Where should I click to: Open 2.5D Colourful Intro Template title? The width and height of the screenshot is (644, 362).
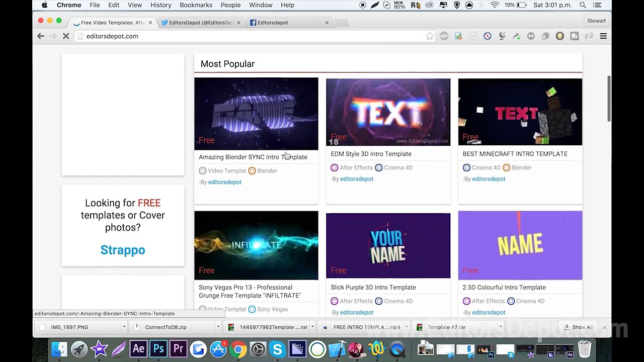504,288
